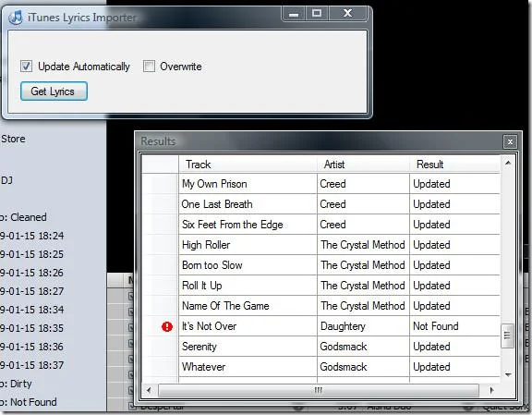Select the 18:34 playlist in iTunes sidebar
The width and height of the screenshot is (532, 415).
point(31,310)
